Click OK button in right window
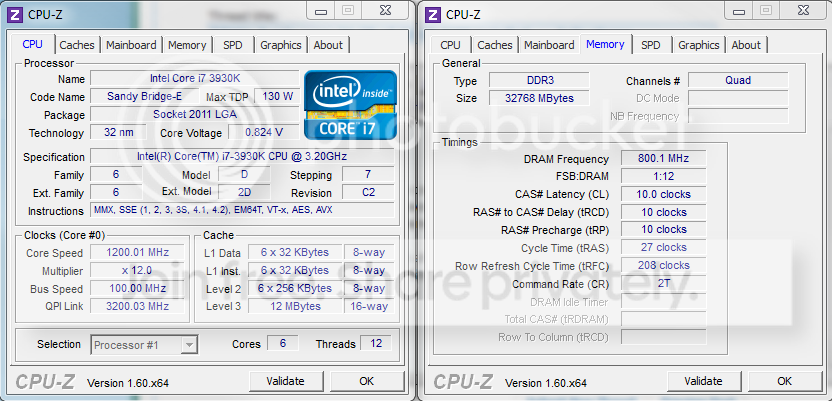Screen dimensions: 832x401 785,381
